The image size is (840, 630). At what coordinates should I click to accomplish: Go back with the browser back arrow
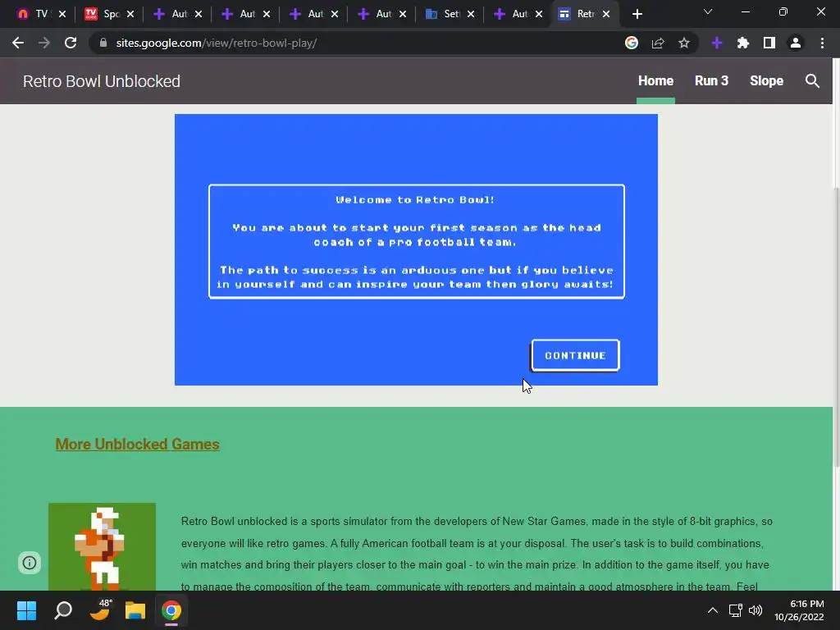point(18,43)
